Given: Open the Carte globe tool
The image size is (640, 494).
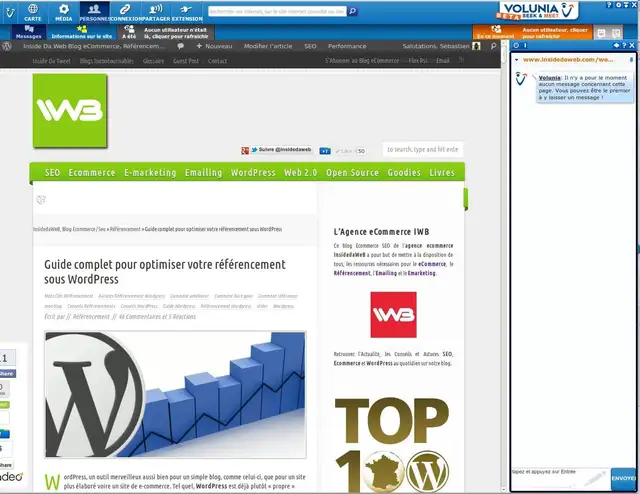Looking at the screenshot, I should pyautogui.click(x=33, y=12).
